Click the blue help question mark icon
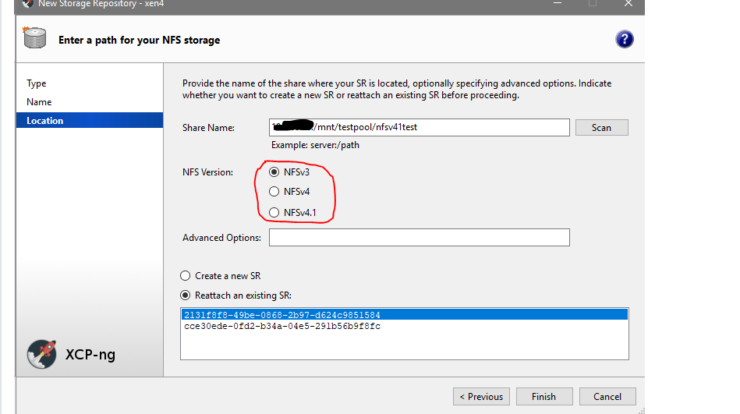This screenshot has height=414, width=740. [625, 40]
